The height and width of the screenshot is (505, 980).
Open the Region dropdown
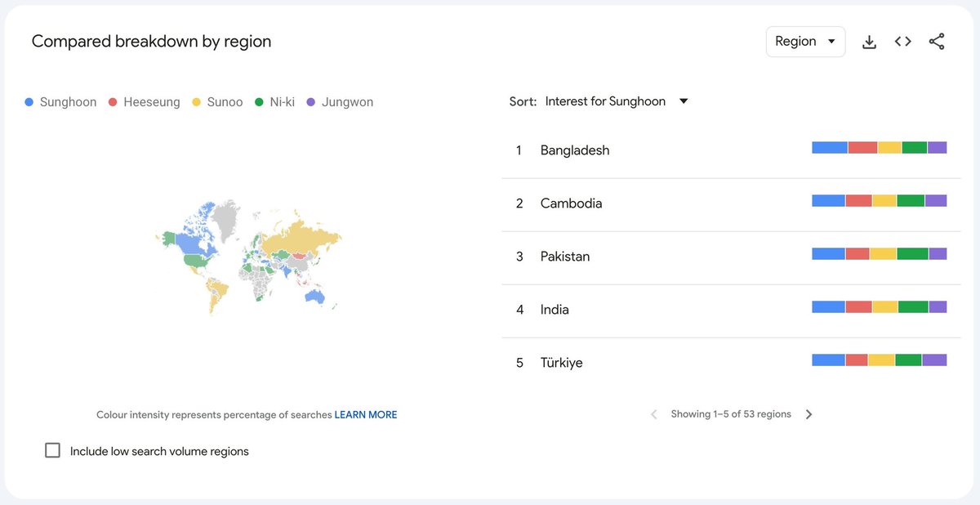[805, 42]
